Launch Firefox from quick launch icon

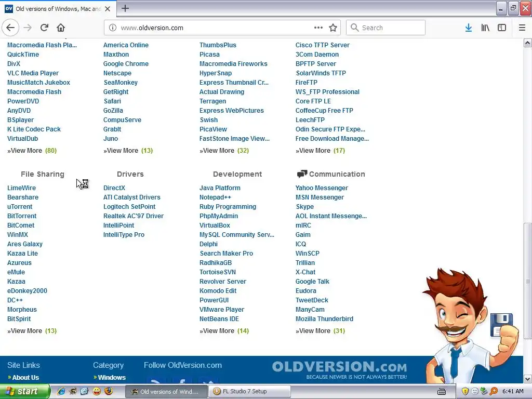click(x=109, y=391)
